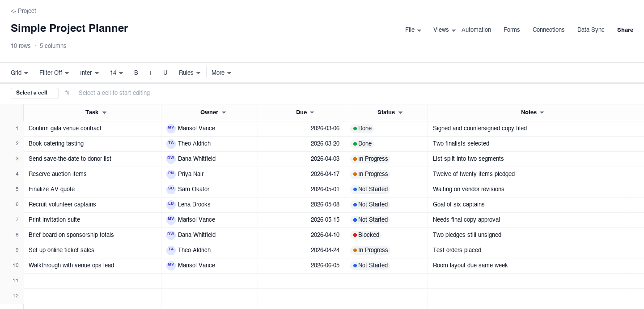Select due date 2026-05-01

pos(301,189)
